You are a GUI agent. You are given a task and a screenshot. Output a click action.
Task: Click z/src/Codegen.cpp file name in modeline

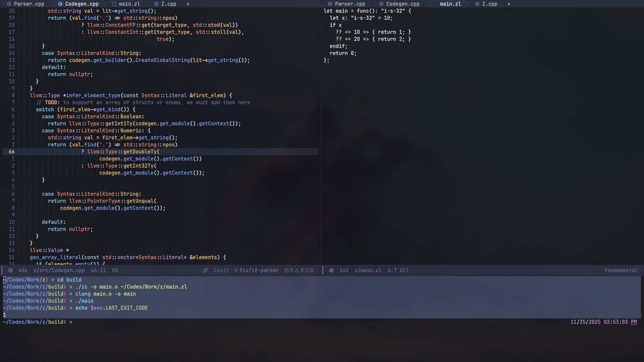59,270
